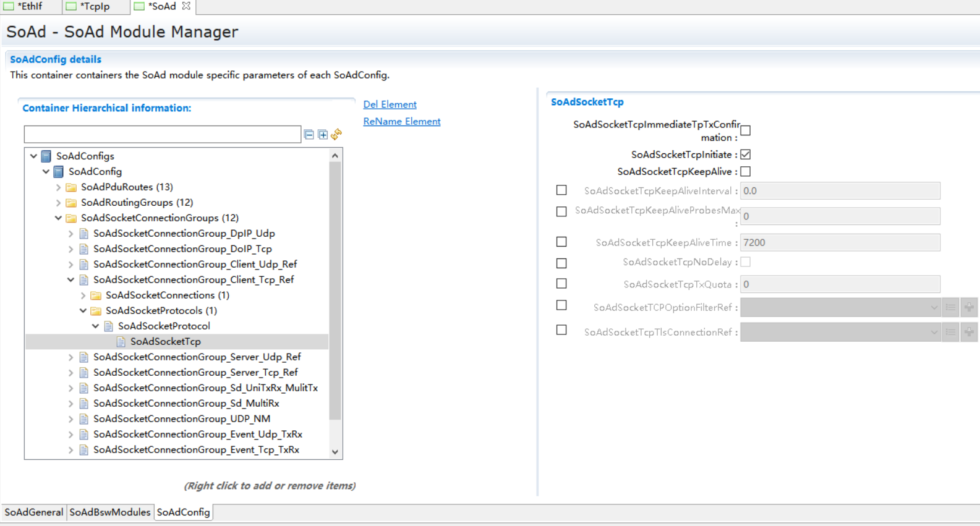The height and width of the screenshot is (526, 980).
Task: Click the ReName Element link
Action: point(402,122)
